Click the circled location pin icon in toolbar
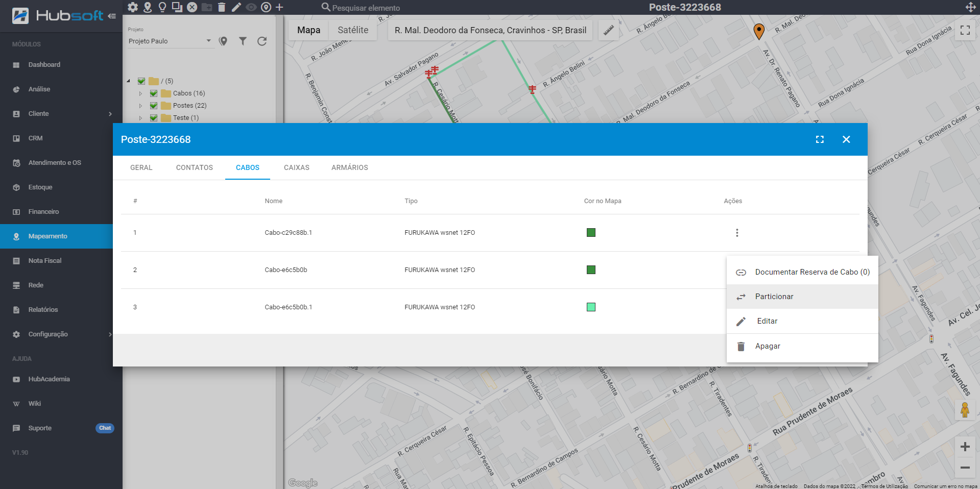This screenshot has height=489, width=980. pos(266,7)
